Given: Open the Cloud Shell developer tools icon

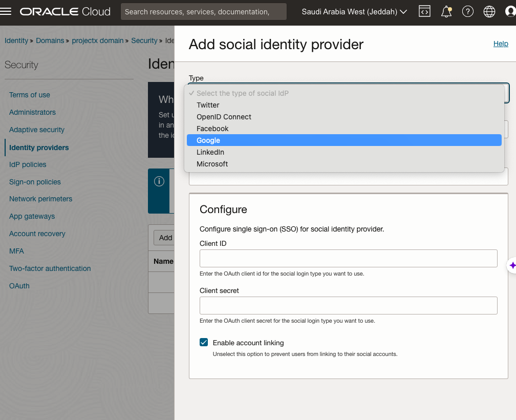Looking at the screenshot, I should 424,12.
